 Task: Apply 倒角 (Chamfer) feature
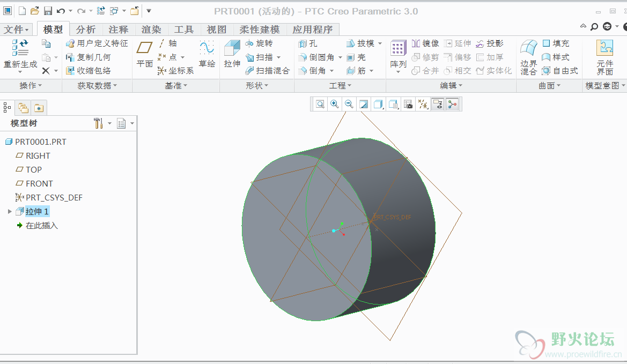click(312, 71)
